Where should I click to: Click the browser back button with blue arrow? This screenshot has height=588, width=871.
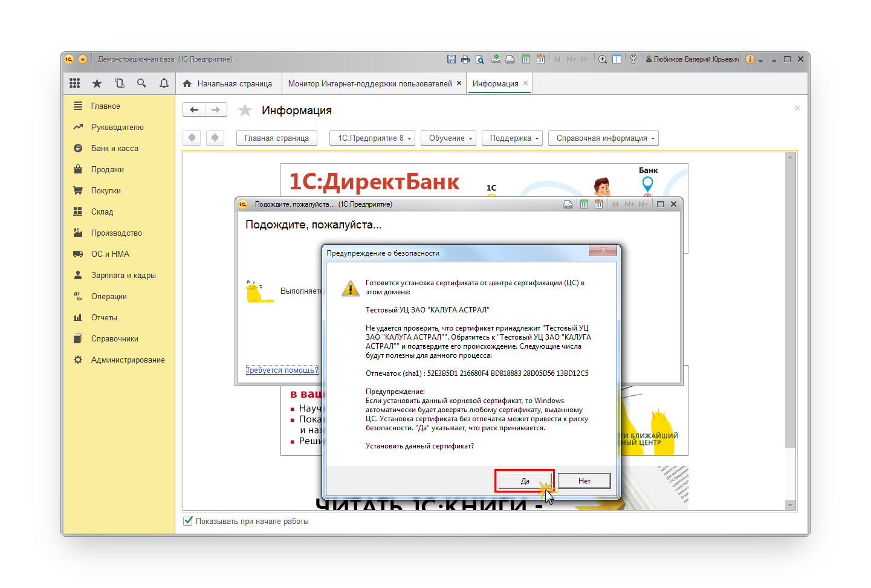point(192,138)
